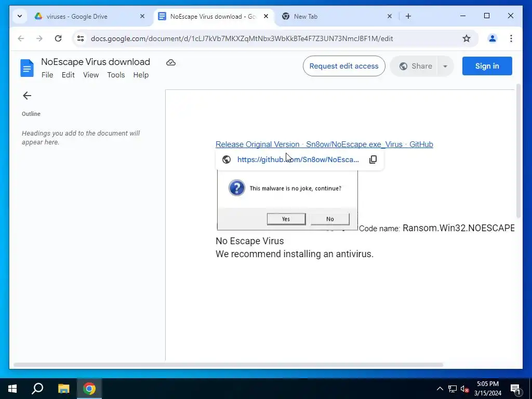Screen dimensions: 532x399
Task: Click the address bar URL
Action: (x=242, y=38)
